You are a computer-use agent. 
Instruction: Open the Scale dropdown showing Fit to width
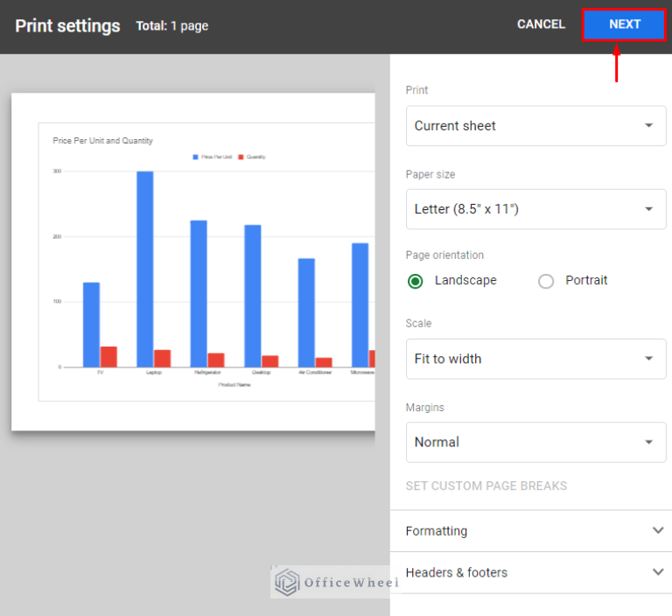click(x=535, y=359)
